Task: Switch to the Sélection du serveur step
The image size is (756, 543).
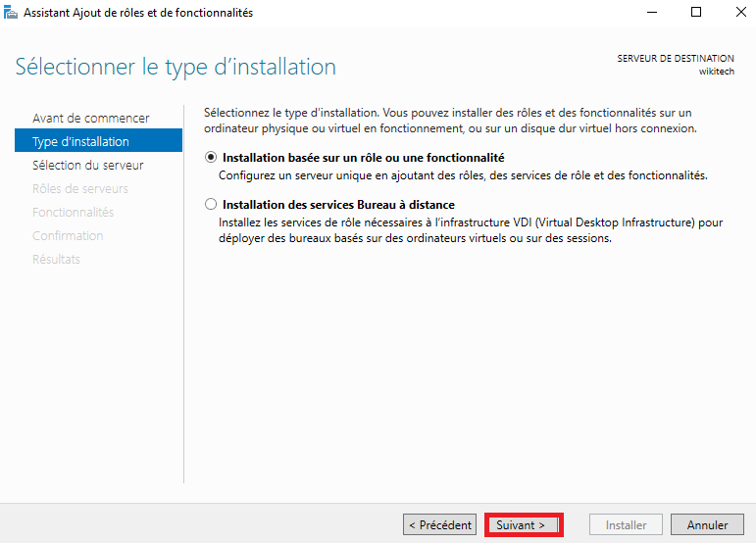Action: [x=87, y=165]
